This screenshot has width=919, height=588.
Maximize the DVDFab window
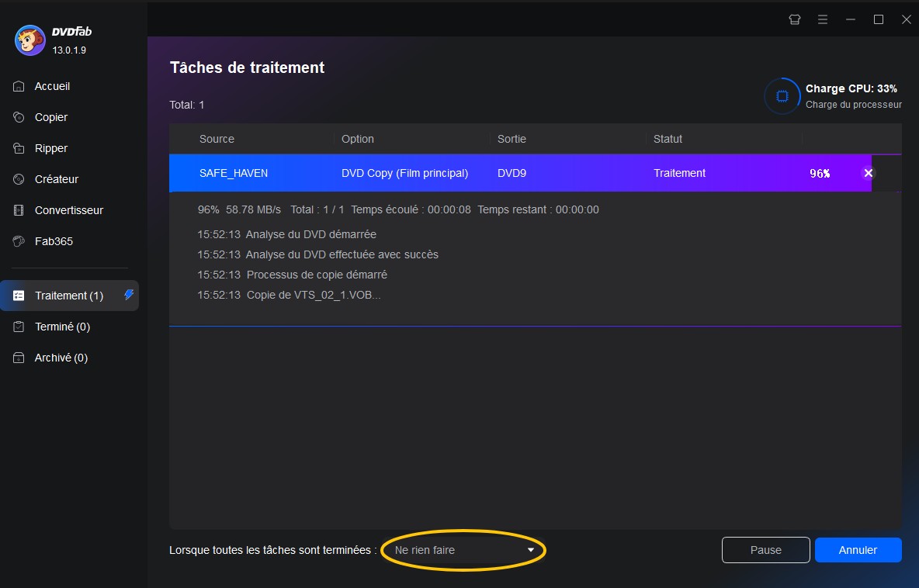879,19
